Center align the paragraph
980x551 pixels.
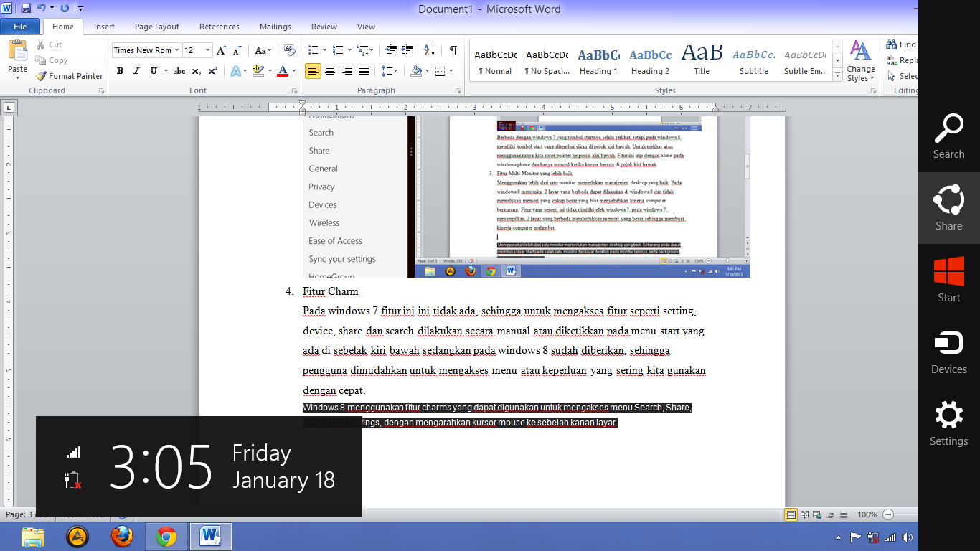(330, 71)
